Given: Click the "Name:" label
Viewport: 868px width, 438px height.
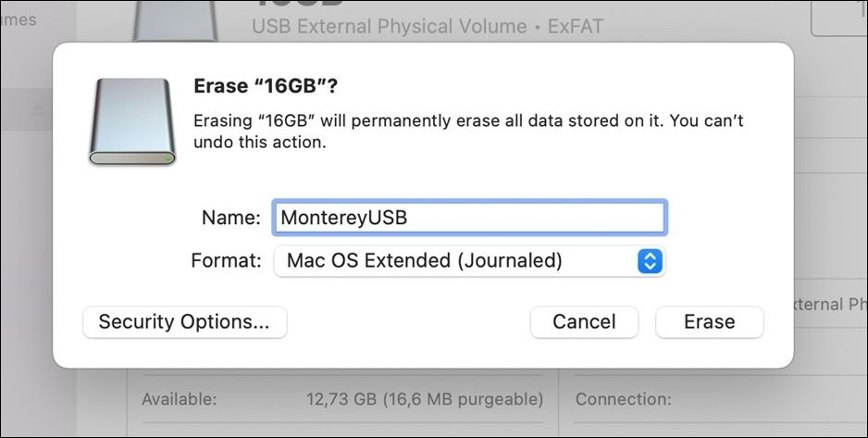Looking at the screenshot, I should (x=230, y=218).
